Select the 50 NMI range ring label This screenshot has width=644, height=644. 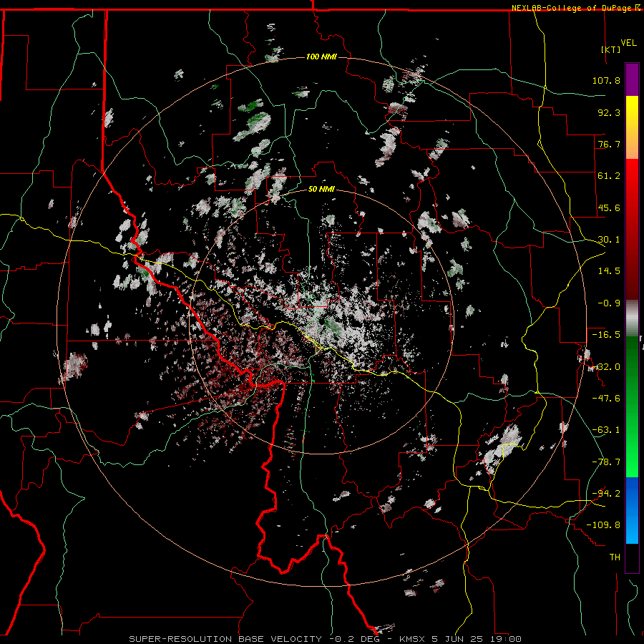pos(321,190)
